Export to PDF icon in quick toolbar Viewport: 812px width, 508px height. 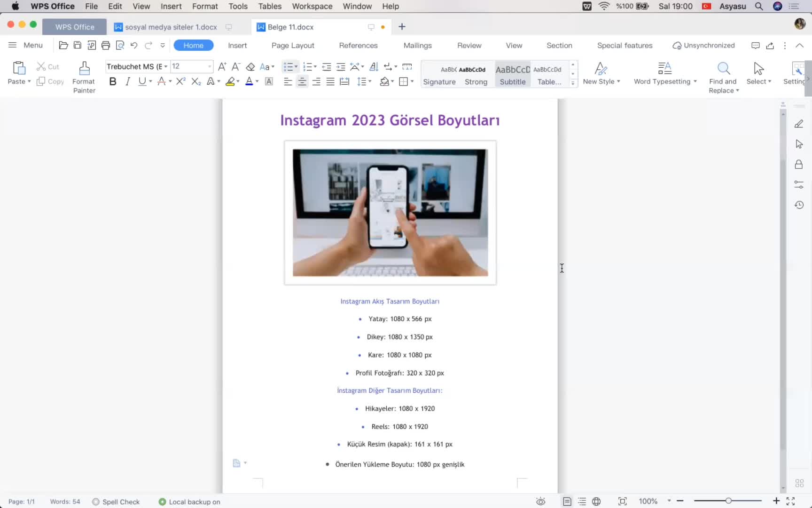click(92, 45)
